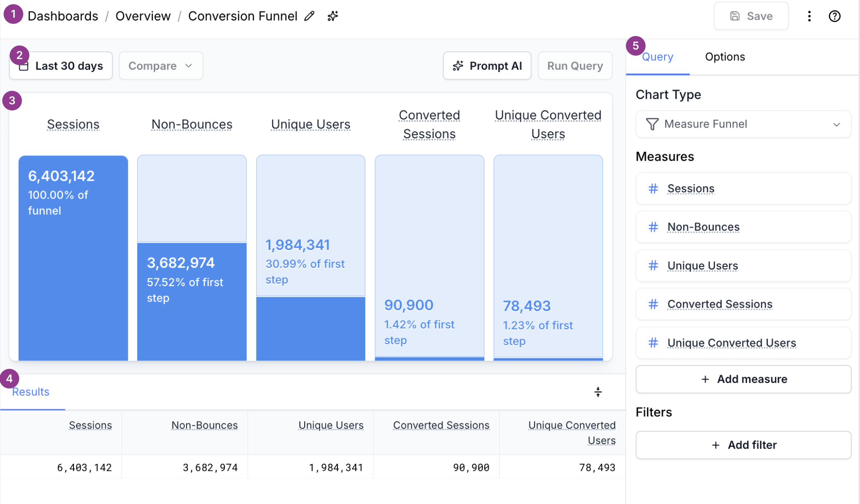Collapse the Results panel with the collapse icon
860x504 pixels.
click(x=598, y=392)
